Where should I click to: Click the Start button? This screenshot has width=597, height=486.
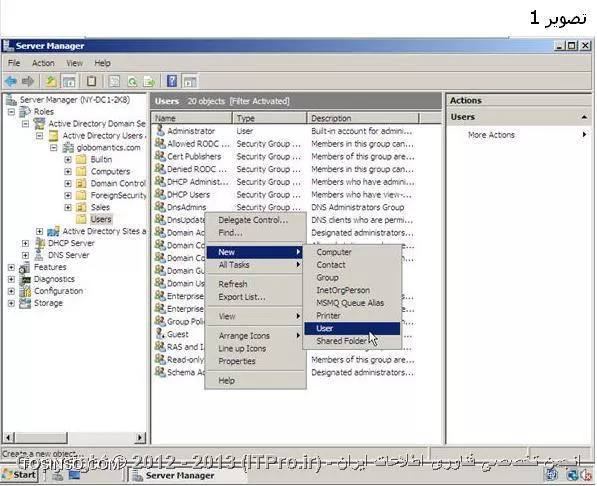(19, 475)
